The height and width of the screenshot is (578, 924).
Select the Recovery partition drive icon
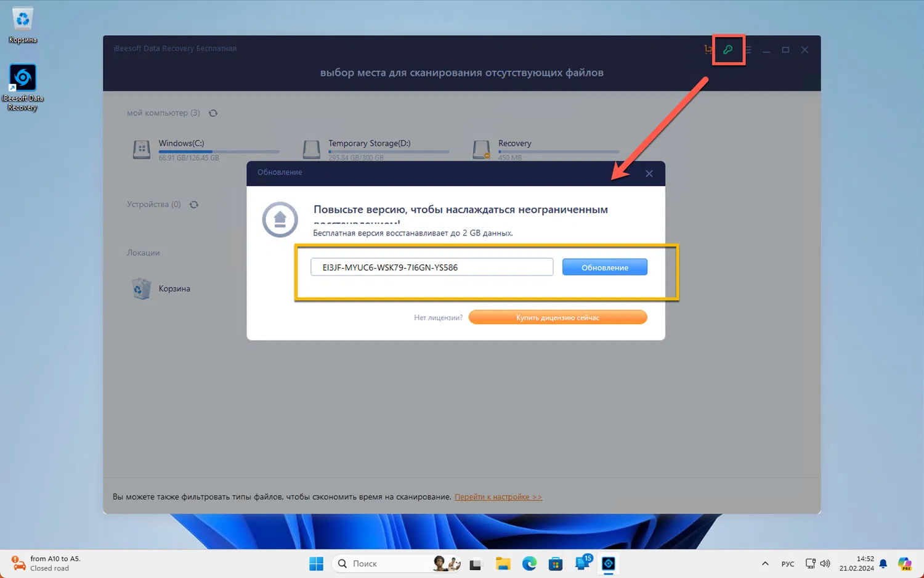tap(481, 150)
